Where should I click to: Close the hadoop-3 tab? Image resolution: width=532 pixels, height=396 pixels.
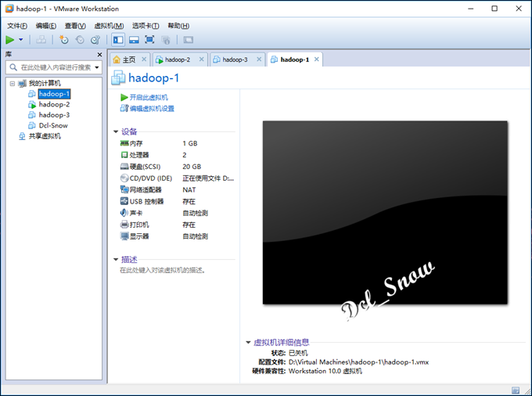pyautogui.click(x=259, y=59)
